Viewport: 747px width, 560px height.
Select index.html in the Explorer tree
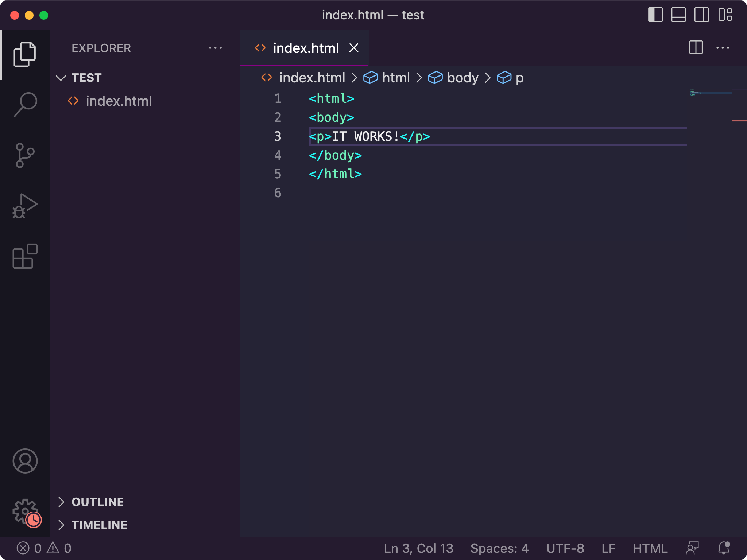point(119,101)
